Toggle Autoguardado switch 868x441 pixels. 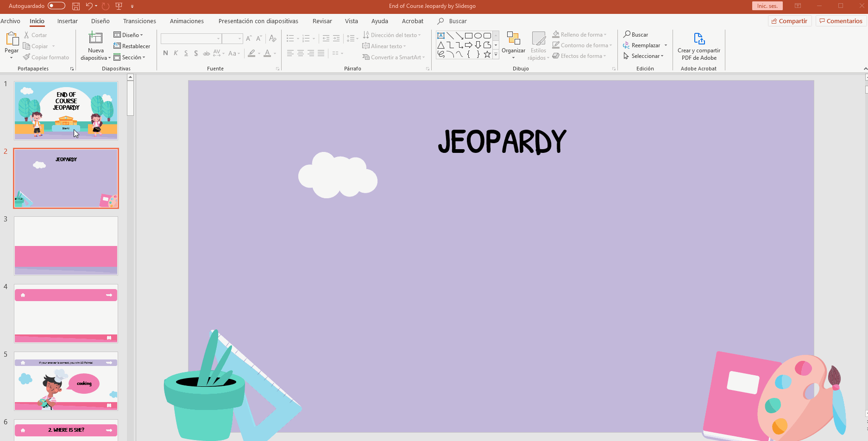coord(57,6)
